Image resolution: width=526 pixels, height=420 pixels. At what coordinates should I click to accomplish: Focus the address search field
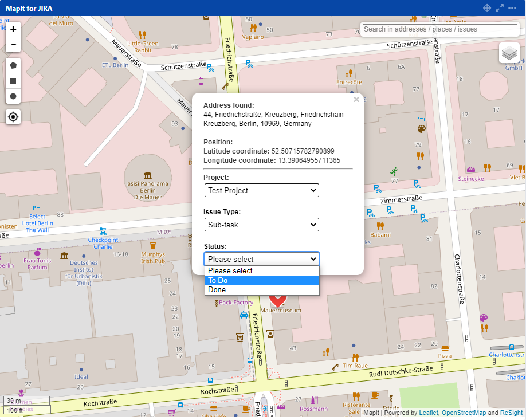coord(439,29)
